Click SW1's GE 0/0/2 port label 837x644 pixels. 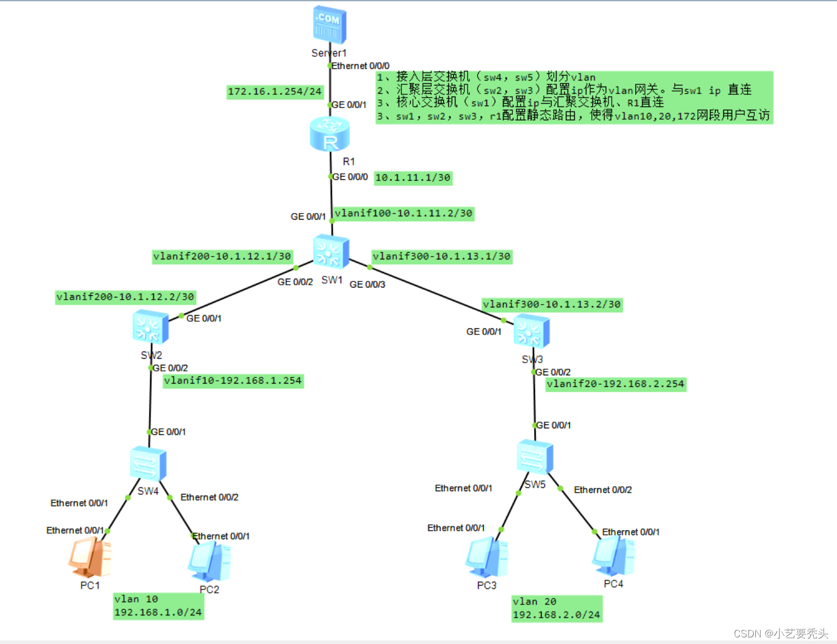tap(295, 282)
